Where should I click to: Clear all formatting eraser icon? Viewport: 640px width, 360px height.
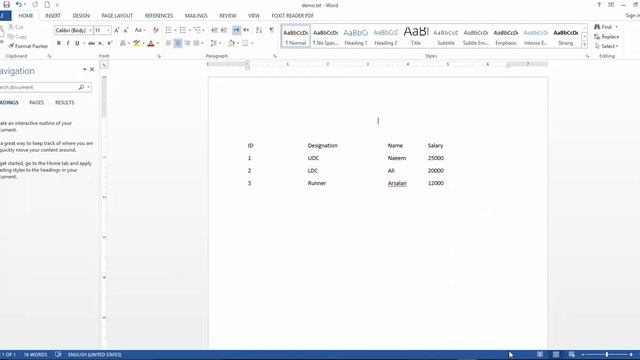[x=156, y=30]
